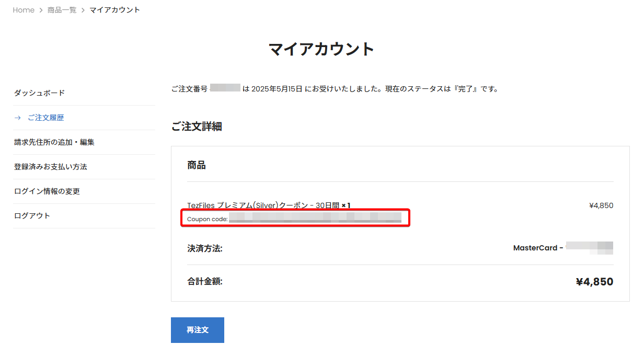Click the マイアカウント breadcrumb text

114,10
